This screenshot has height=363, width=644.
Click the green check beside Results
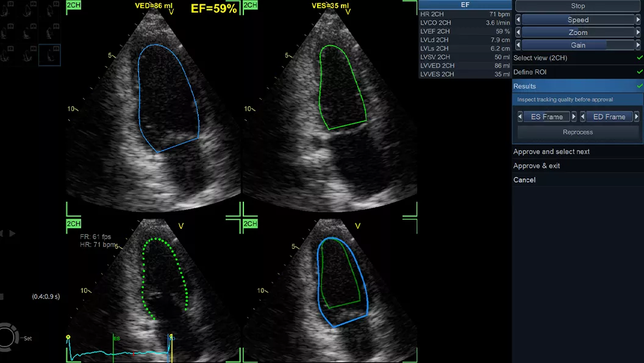click(x=640, y=86)
